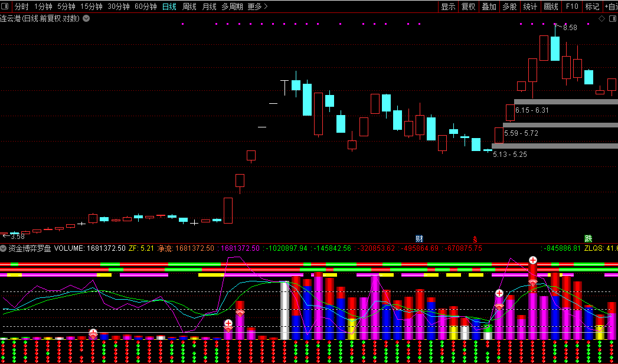
Task: Click the red -495864.69 indicator value
Action: [x=418, y=248]
